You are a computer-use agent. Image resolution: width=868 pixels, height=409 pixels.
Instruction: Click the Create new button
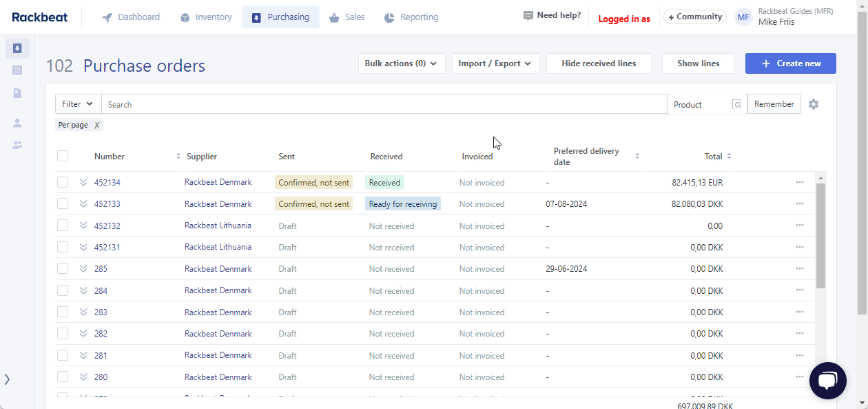tap(790, 63)
